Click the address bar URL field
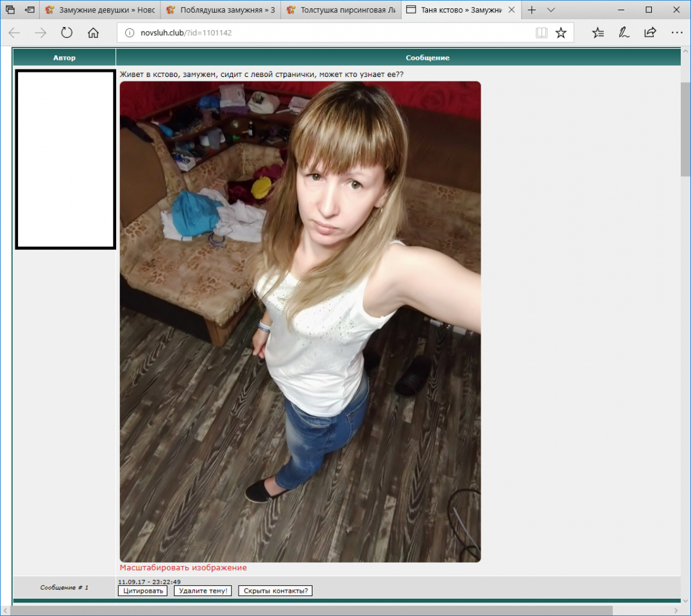 (321, 33)
